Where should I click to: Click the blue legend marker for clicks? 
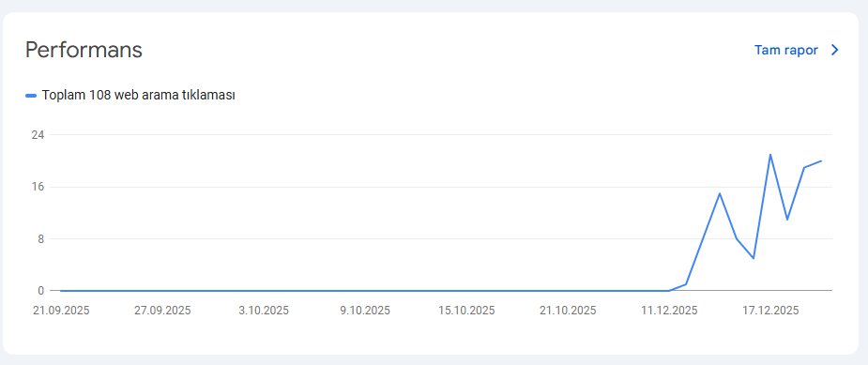pyautogui.click(x=31, y=96)
